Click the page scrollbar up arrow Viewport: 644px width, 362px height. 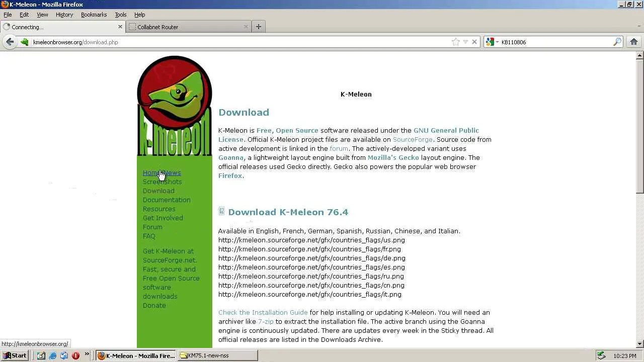[639, 55]
